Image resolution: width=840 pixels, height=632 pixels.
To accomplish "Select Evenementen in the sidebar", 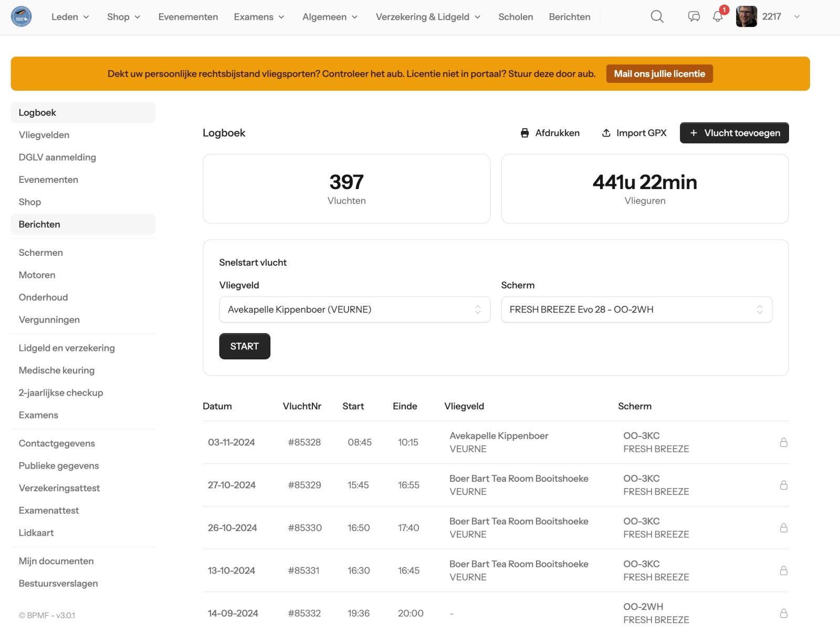I will (83, 180).
